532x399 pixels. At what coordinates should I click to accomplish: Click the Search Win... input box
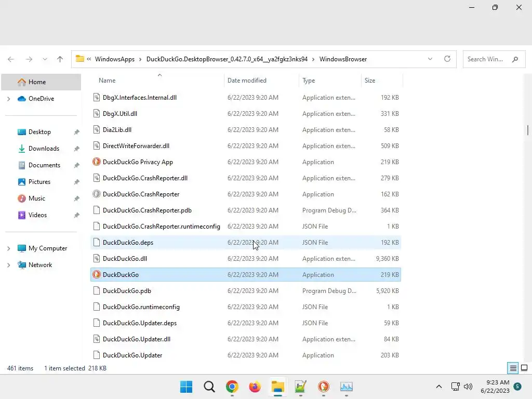[494, 59]
